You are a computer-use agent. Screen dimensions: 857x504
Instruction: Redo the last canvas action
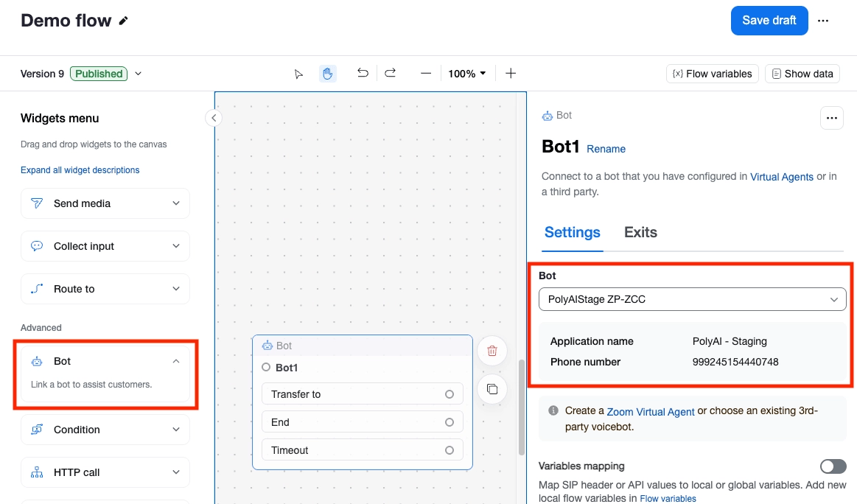[x=391, y=73]
